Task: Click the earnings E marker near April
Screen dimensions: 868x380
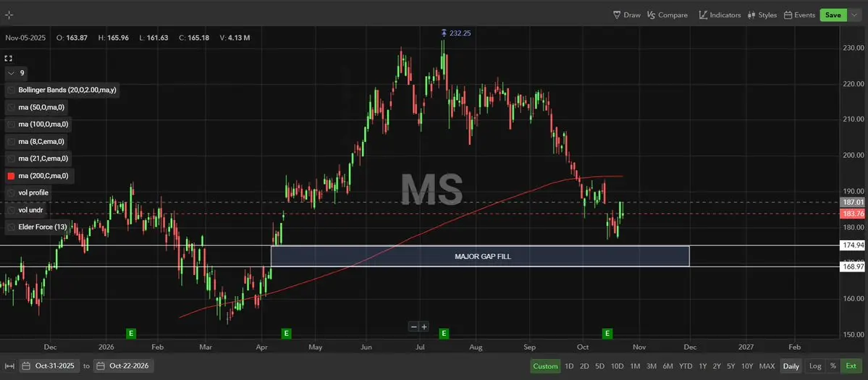Action: (286, 334)
